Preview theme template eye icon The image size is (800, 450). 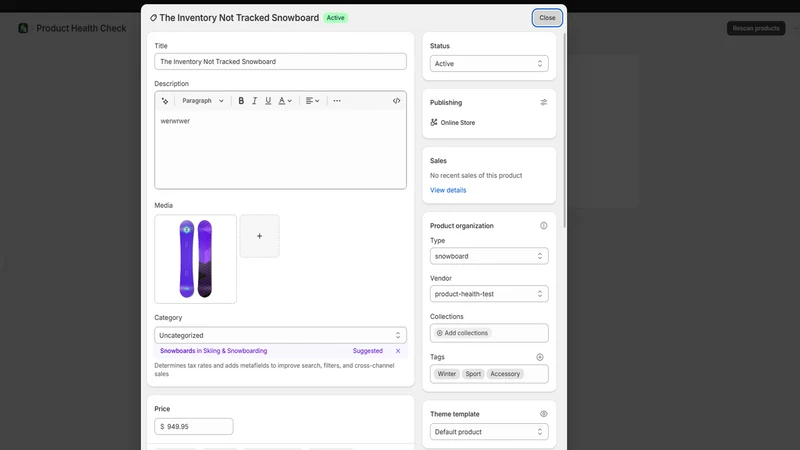point(543,414)
